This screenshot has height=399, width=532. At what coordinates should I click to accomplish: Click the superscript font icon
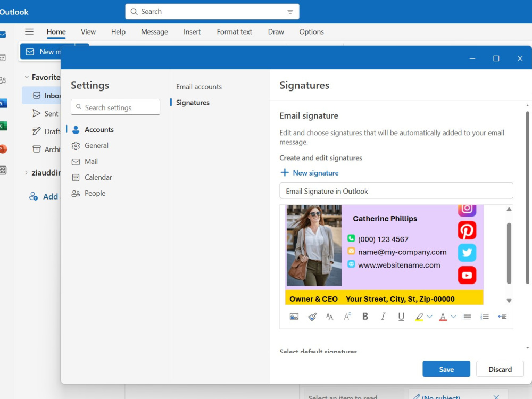(347, 317)
